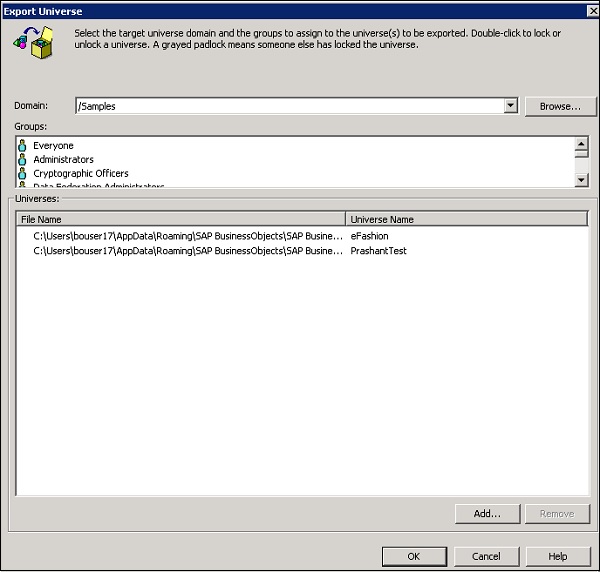Select the Administrators group
This screenshot has height=572, width=600.
coord(63,160)
